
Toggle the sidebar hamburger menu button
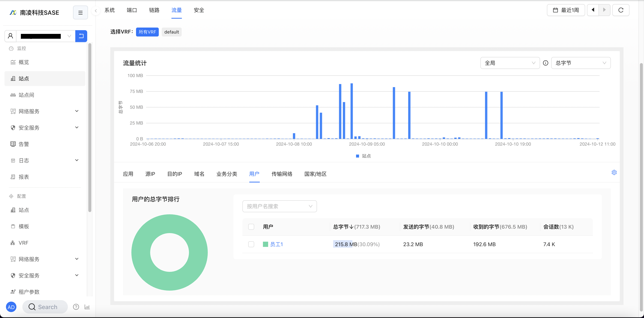(80, 12)
